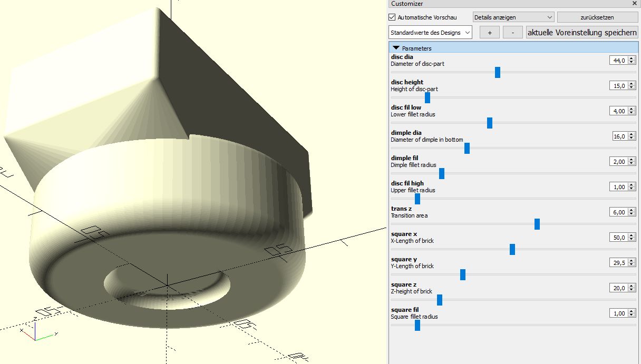
Task: Click the zurücksetzen button
Action: pos(597,17)
